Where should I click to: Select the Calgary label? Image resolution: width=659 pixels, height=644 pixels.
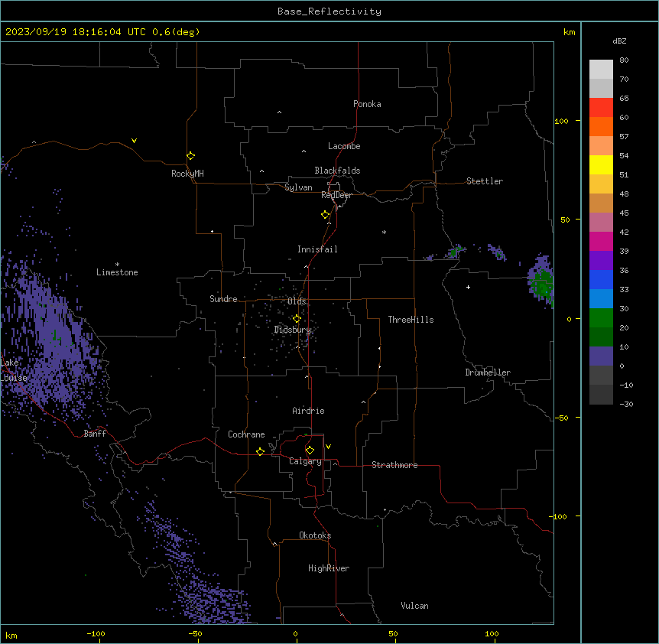[305, 461]
